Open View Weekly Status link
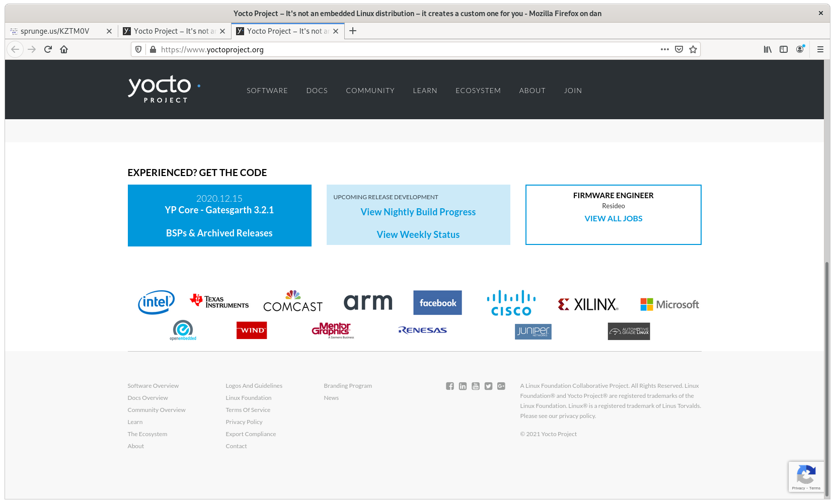 418,234
